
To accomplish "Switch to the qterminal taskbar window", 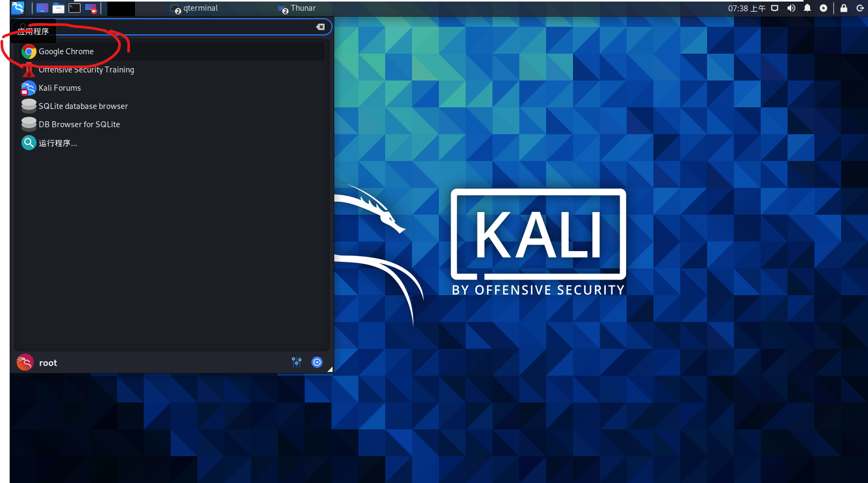I will pos(195,8).
